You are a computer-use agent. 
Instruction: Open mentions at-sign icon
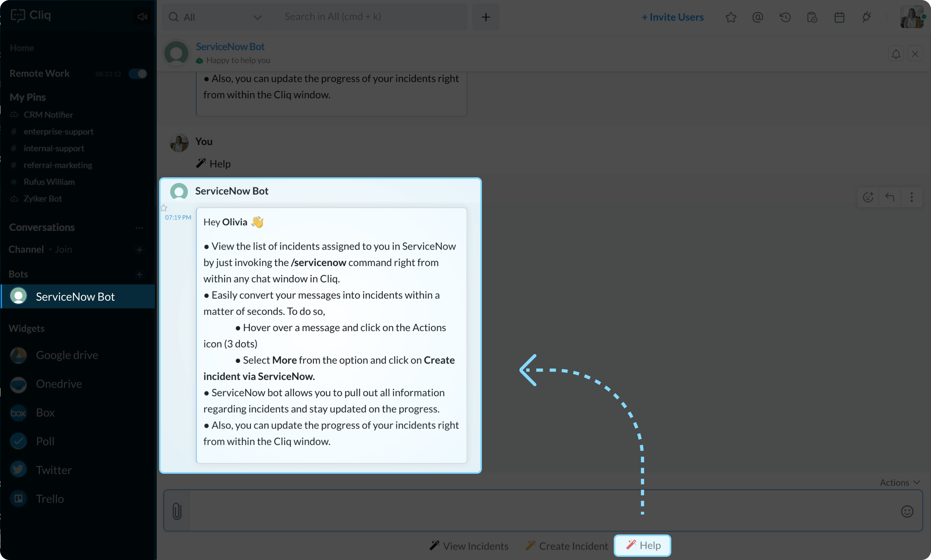click(758, 17)
